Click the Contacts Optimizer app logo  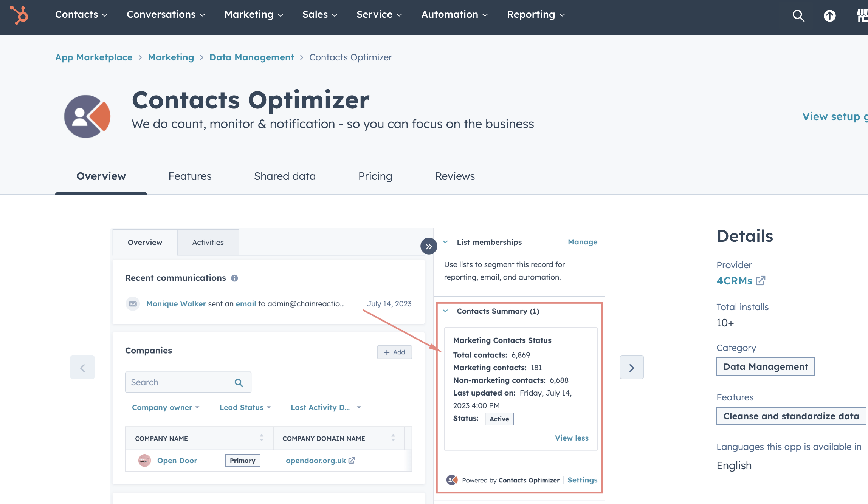(87, 116)
